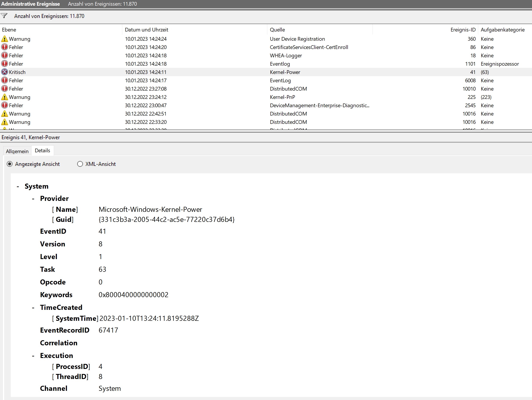This screenshot has height=400, width=532.
Task: Collapse the Execution node
Action: 33,356
